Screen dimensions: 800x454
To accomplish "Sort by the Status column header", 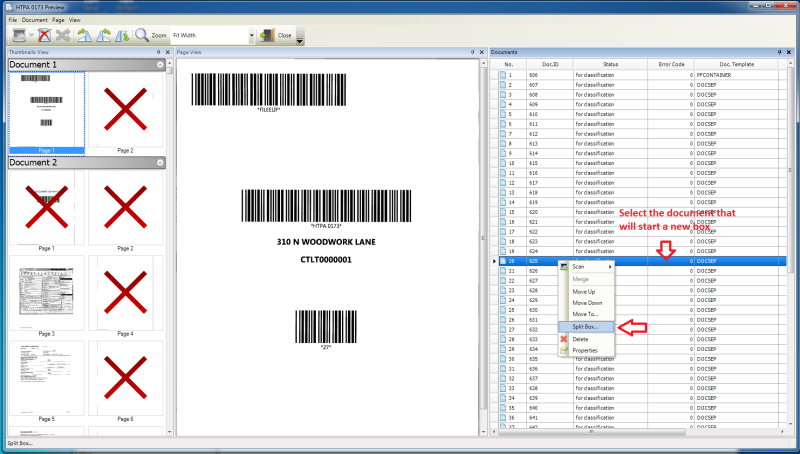I will [610, 64].
